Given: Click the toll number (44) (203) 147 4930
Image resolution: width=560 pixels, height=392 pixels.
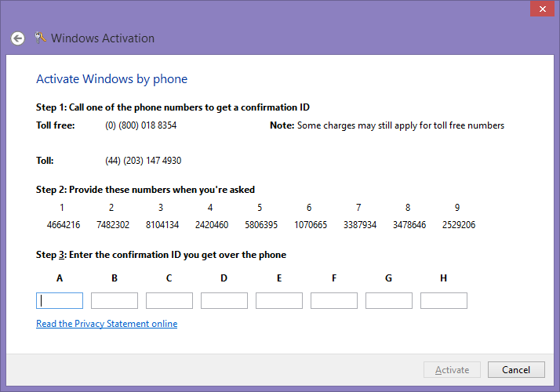Looking at the screenshot, I should click(144, 161).
